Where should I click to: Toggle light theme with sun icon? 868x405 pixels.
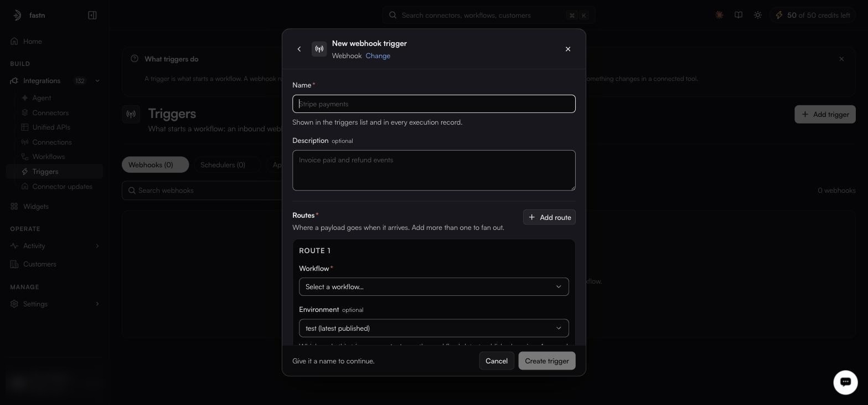coord(758,16)
